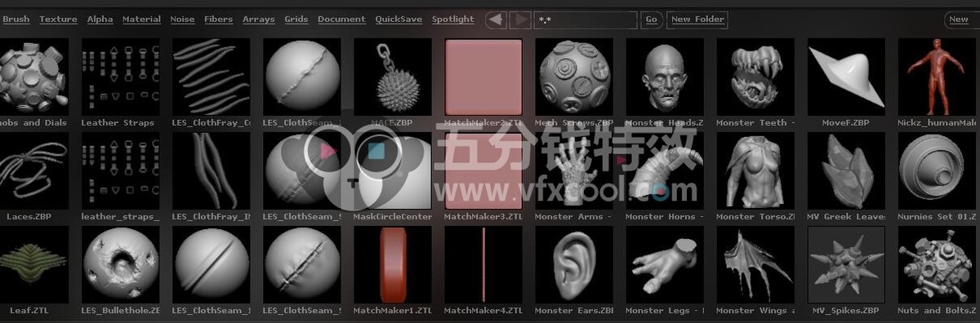Click the search filter field showing *.*
This screenshot has width=980, height=323.
pos(586,20)
